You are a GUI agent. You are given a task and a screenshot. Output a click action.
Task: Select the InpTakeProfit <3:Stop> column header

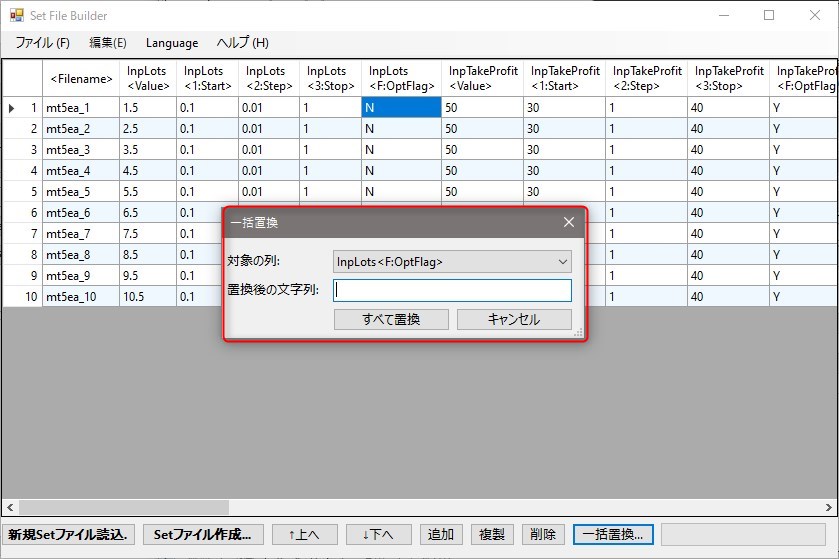pos(728,78)
